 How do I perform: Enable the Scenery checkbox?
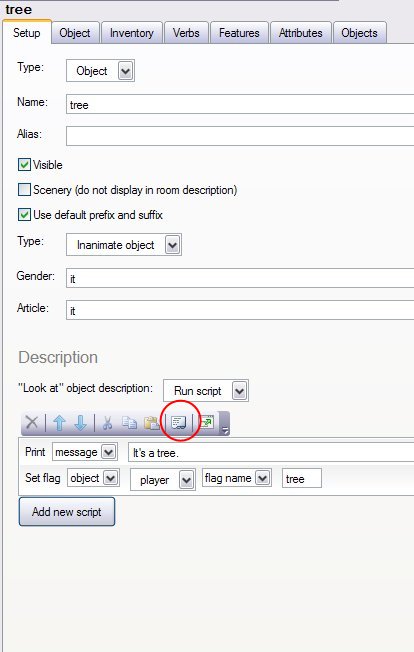(x=24, y=190)
